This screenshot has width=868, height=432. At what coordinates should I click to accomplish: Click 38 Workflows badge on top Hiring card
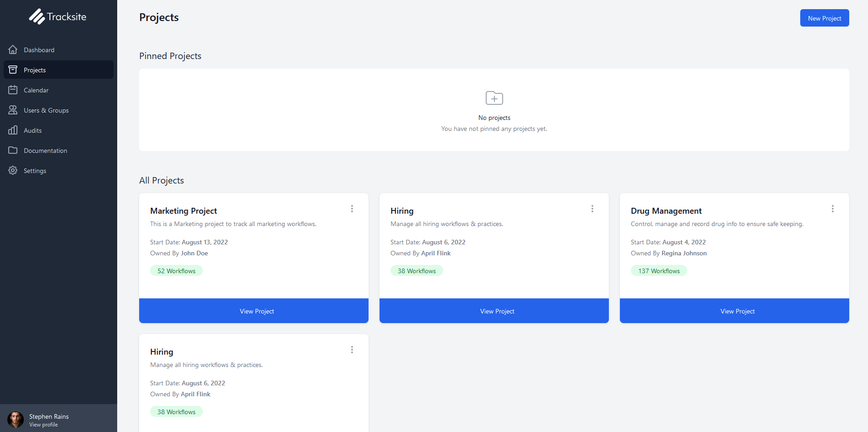tap(417, 271)
